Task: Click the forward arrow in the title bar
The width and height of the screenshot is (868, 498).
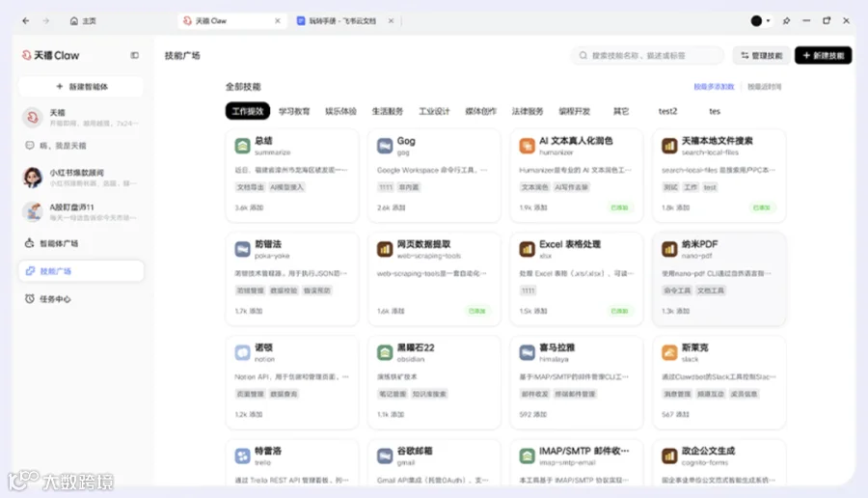Action: point(46,21)
